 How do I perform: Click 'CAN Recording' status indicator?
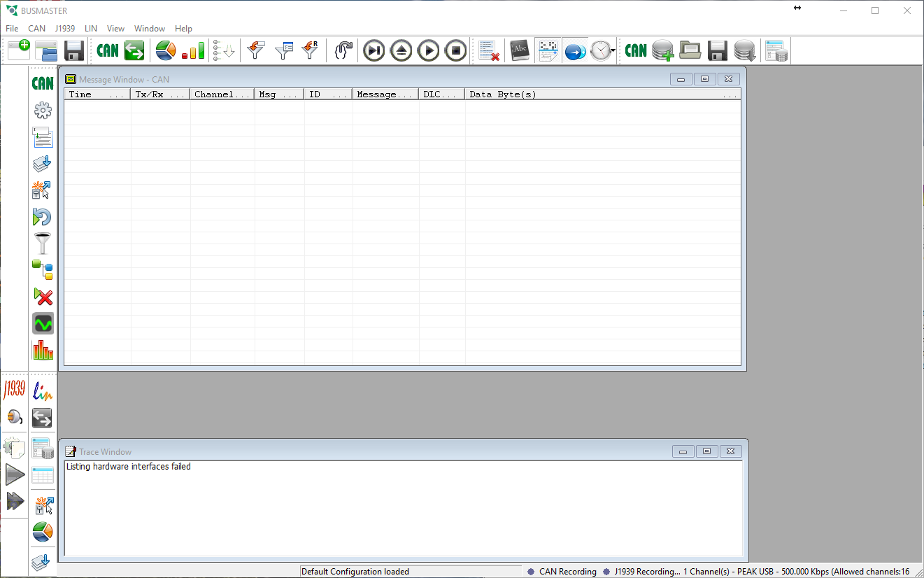[562, 572]
